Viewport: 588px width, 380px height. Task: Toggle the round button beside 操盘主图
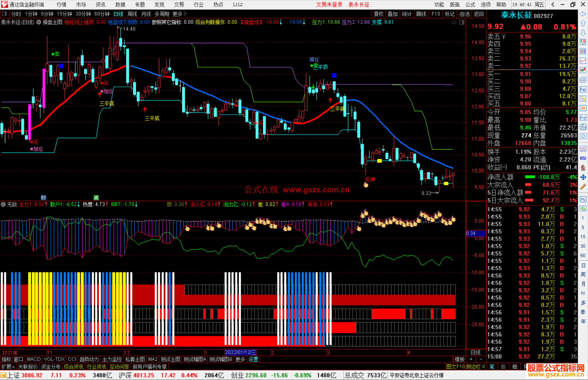coord(39,22)
